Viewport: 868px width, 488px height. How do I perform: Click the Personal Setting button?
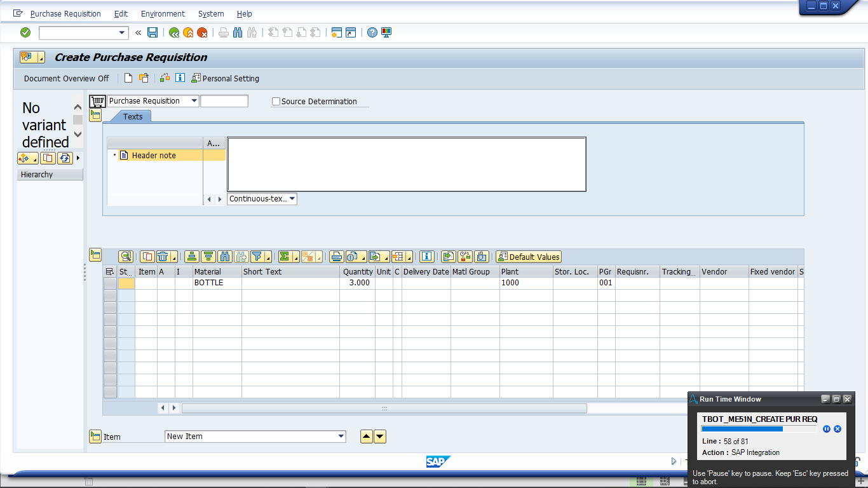[225, 78]
